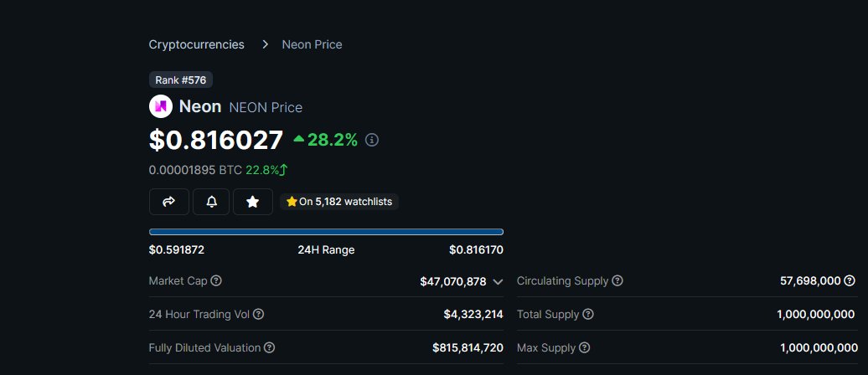Viewport: 868px width, 375px height.
Task: Select the $0.816027 price text
Action: (x=216, y=140)
